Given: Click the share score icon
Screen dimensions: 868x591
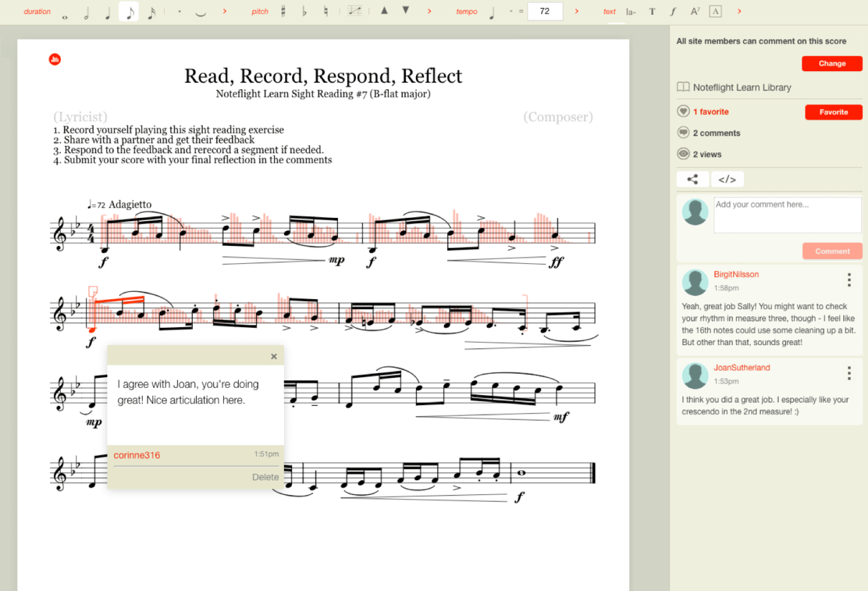Looking at the screenshot, I should tap(693, 179).
